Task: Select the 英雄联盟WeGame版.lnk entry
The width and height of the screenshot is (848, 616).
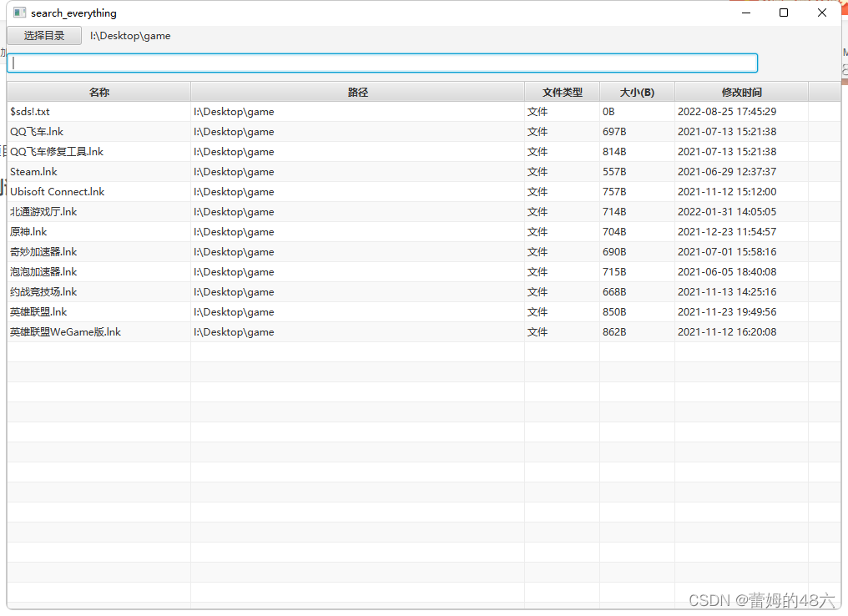Action: [65, 331]
